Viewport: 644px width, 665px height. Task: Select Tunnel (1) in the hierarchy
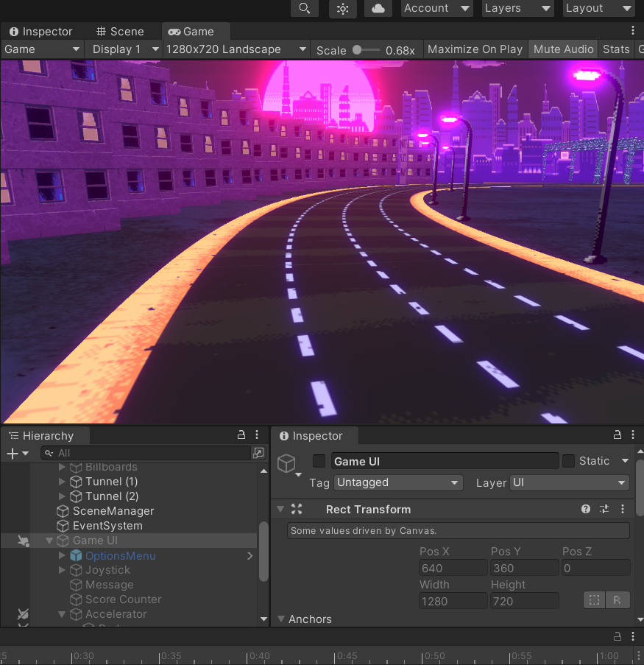click(x=111, y=482)
